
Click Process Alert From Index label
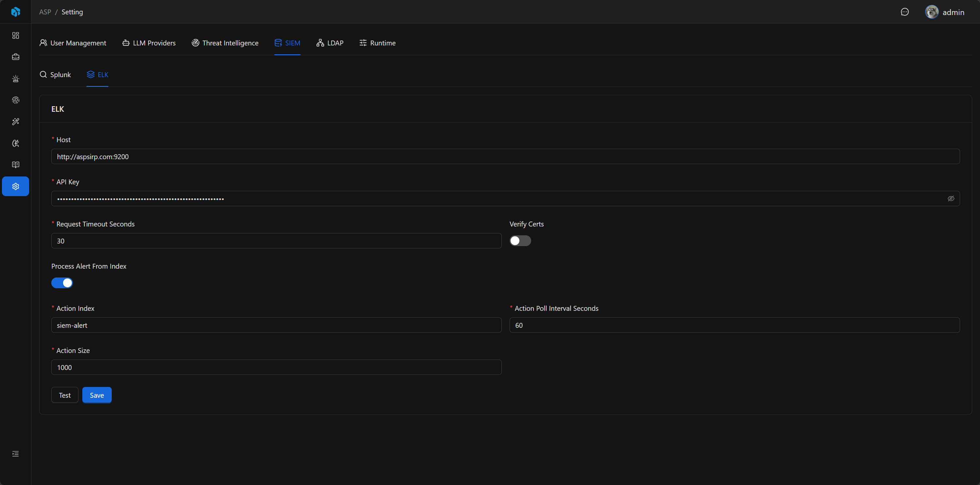click(89, 266)
